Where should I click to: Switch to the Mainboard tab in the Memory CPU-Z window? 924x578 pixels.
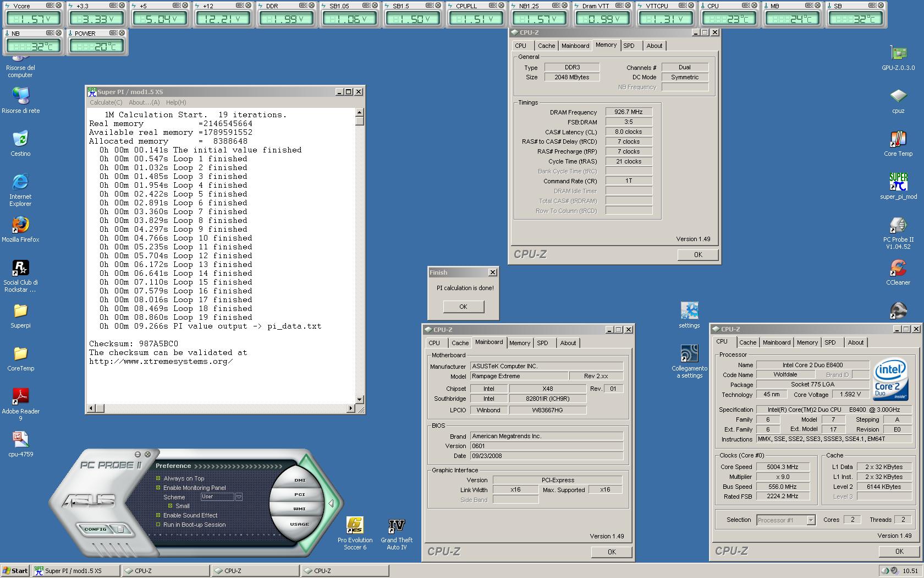(x=575, y=46)
